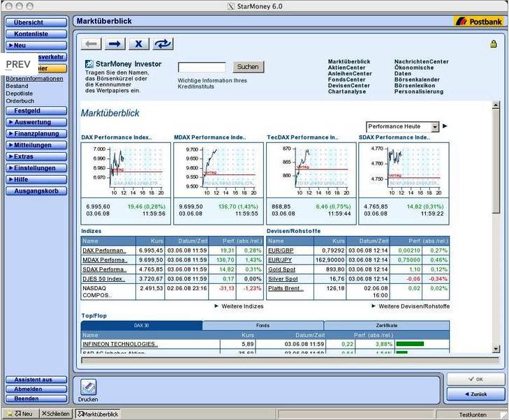The height and width of the screenshot is (420, 509).
Task: Click the TecDAX Performance Index chart
Action: 311,170
